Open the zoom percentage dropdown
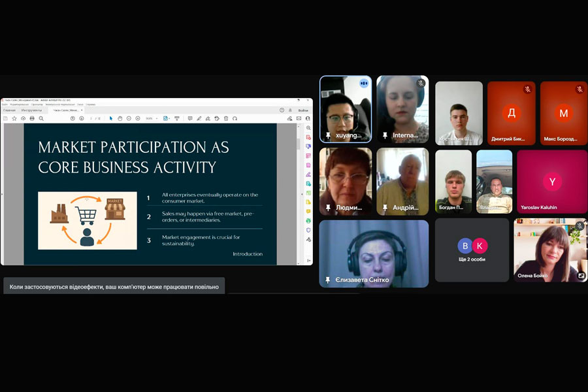The width and height of the screenshot is (588, 392). (x=152, y=118)
